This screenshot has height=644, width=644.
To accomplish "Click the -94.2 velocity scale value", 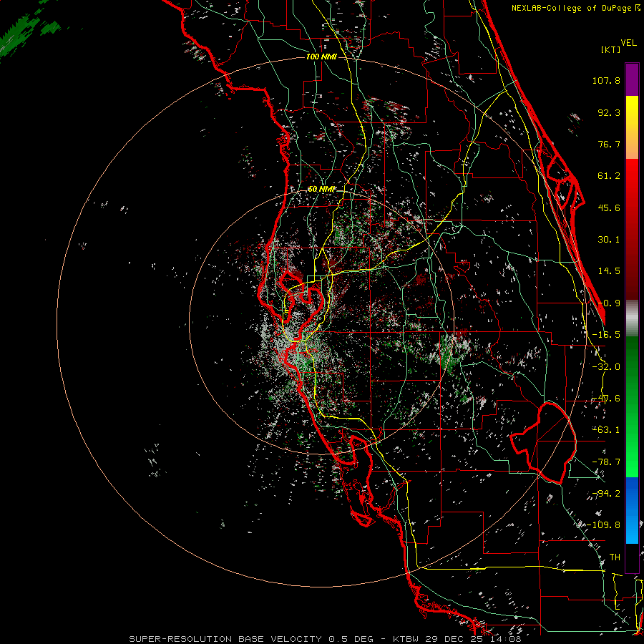I will coord(606,493).
